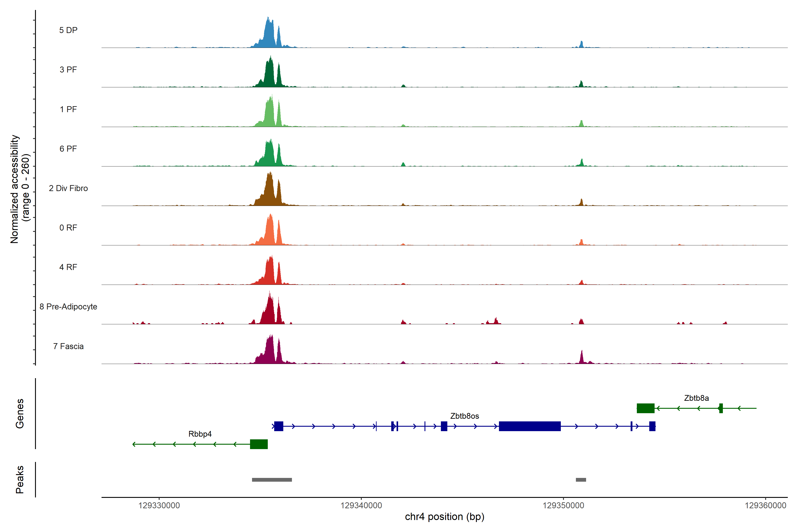Click the 129350000 axis tick label
The width and height of the screenshot is (798, 532).
pos(563,506)
